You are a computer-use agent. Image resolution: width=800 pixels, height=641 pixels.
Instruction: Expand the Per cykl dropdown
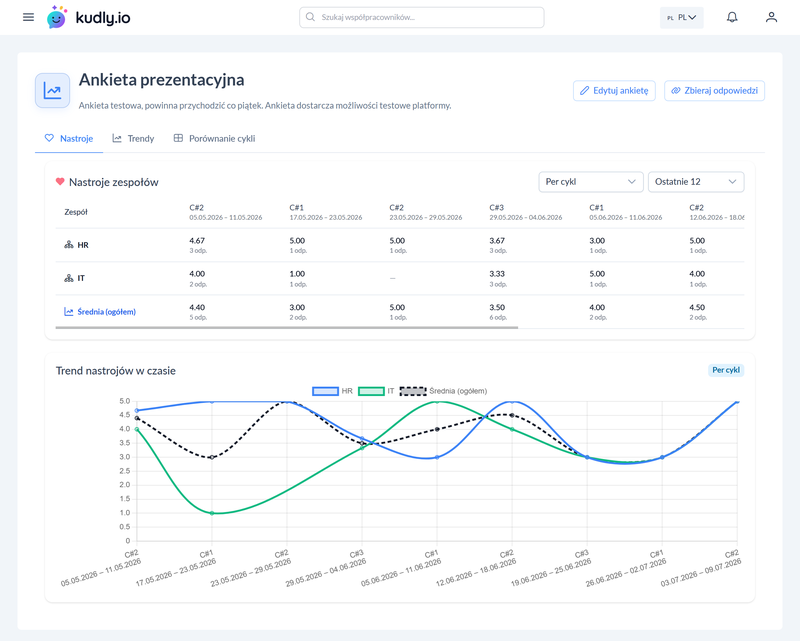(590, 182)
